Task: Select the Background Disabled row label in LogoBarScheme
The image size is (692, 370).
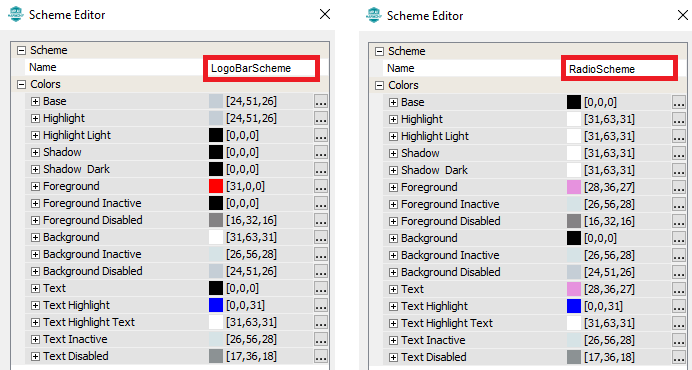Action: [93, 271]
